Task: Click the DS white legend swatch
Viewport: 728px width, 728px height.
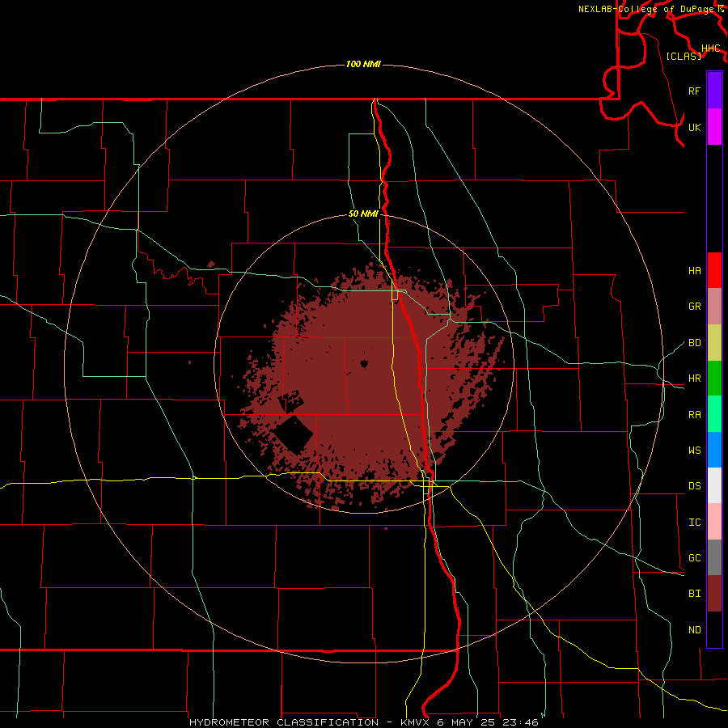Action: pos(714,485)
